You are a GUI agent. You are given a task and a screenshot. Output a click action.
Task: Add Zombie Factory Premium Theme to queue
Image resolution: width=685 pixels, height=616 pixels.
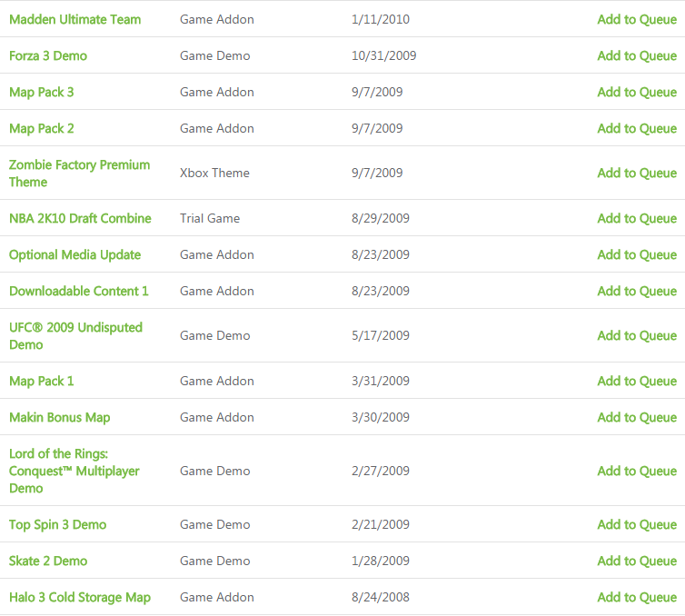[637, 173]
